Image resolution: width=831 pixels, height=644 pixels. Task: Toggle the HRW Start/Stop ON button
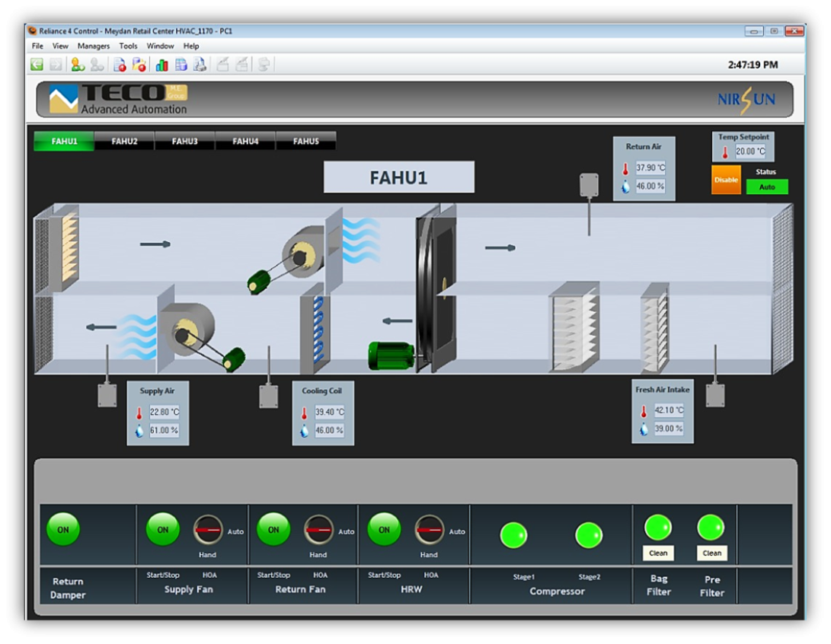[384, 530]
